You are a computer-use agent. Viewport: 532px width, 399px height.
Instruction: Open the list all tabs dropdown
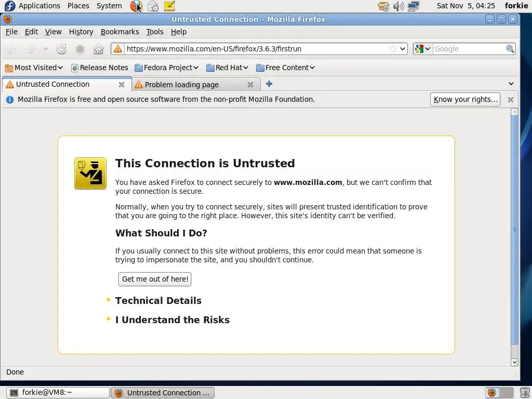coord(511,84)
